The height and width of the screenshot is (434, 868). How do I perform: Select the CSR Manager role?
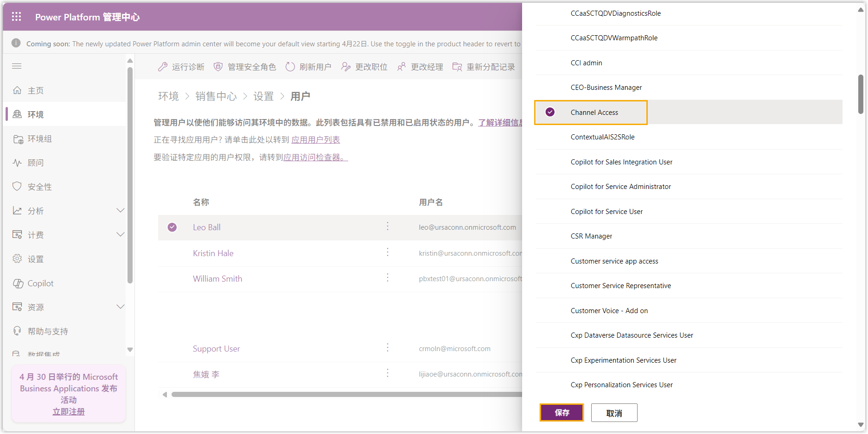(x=591, y=236)
